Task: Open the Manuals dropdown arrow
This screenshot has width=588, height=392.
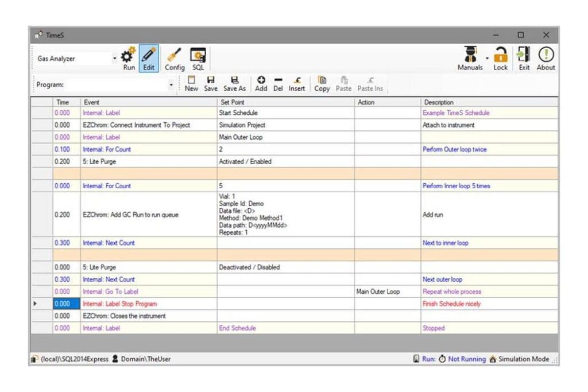Action: pos(486,57)
